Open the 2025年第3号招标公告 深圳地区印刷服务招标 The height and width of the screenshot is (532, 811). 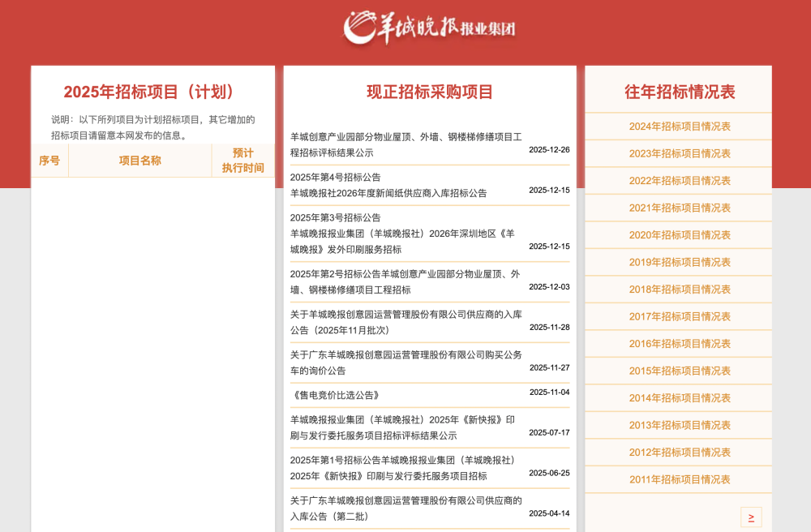point(404,234)
